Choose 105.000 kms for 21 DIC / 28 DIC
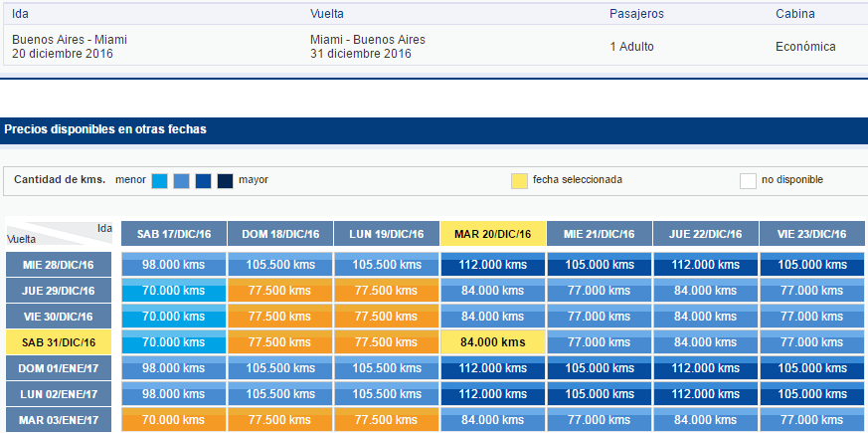Image resolution: width=868 pixels, height=433 pixels. click(600, 265)
